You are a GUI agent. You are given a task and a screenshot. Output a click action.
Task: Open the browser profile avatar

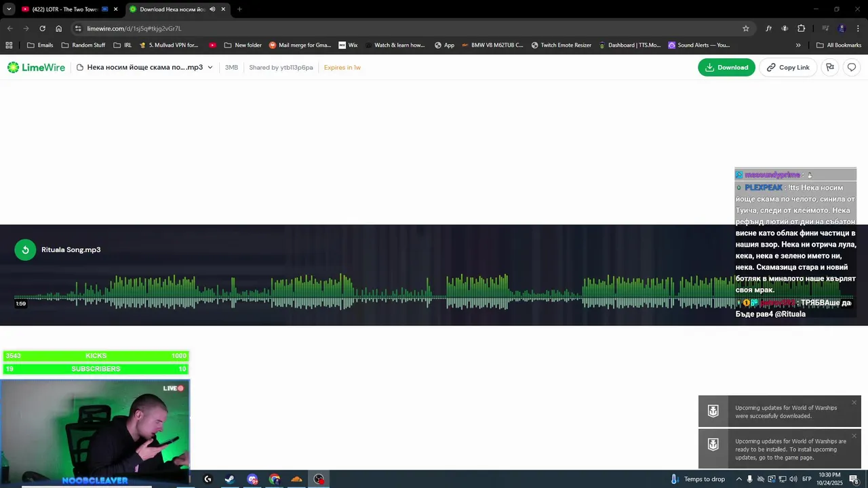(x=842, y=28)
